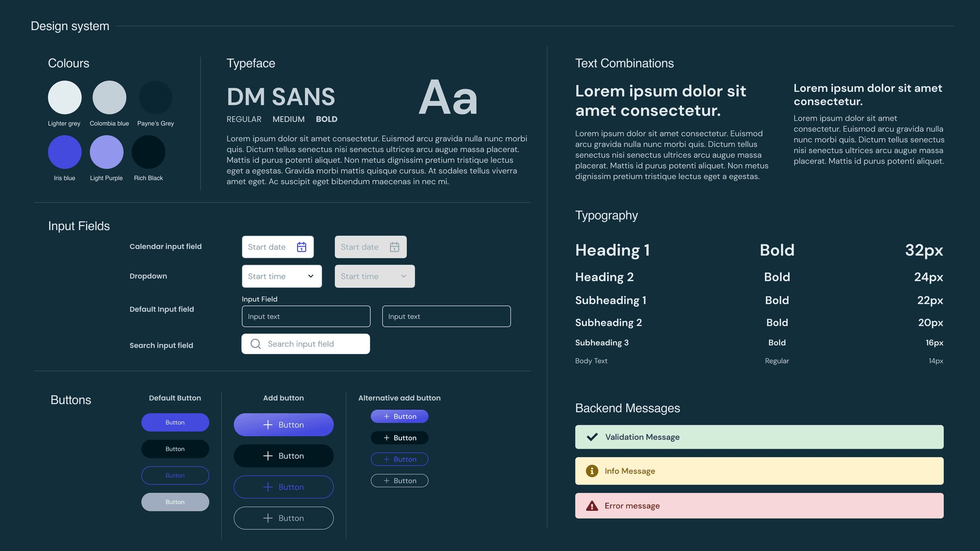The width and height of the screenshot is (980, 551).
Task: Click the validation checkmark icon in backend message
Action: click(x=591, y=437)
